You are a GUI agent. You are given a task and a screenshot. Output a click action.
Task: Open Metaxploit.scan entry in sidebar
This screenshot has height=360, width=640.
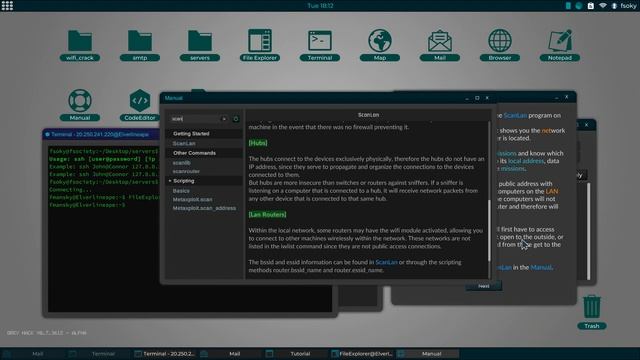tap(192, 199)
